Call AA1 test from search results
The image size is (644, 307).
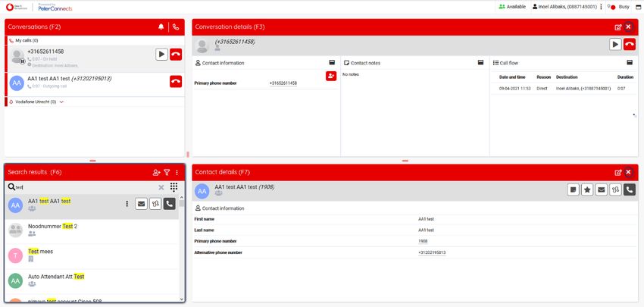169,204
